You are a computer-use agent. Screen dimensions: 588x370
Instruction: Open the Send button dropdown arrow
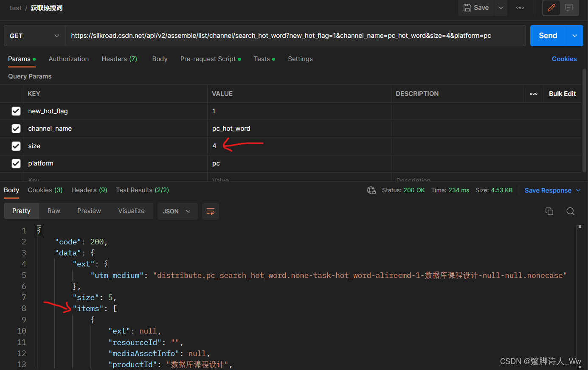click(575, 36)
